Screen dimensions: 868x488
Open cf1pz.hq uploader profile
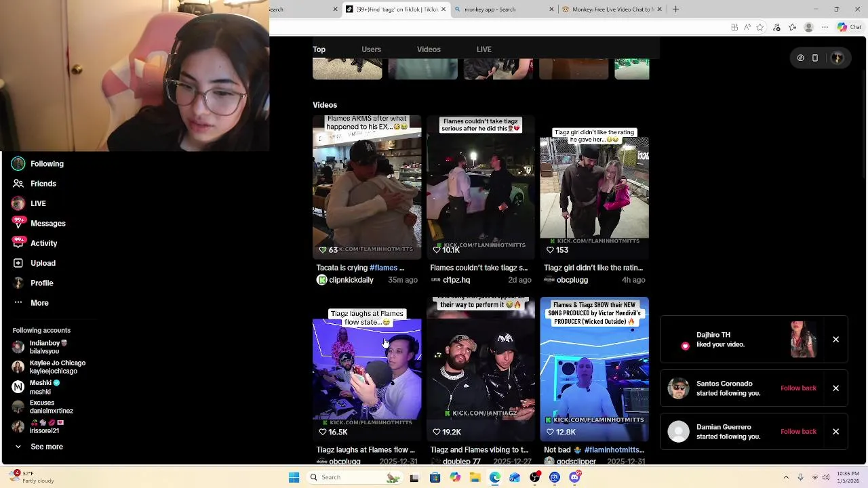pos(450,280)
